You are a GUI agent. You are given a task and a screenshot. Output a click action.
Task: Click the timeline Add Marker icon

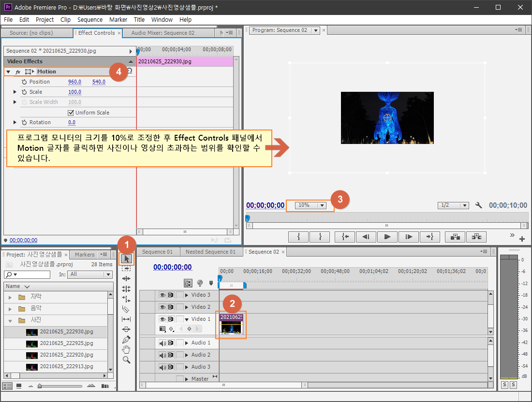(211, 283)
